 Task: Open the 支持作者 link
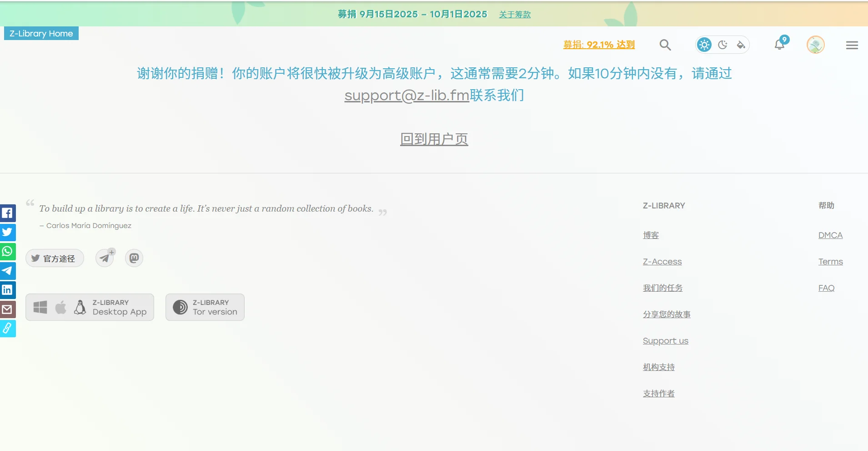[x=659, y=394]
